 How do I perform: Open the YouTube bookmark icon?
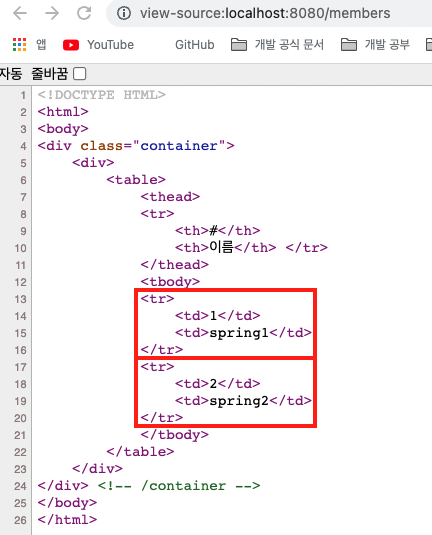[x=71, y=45]
